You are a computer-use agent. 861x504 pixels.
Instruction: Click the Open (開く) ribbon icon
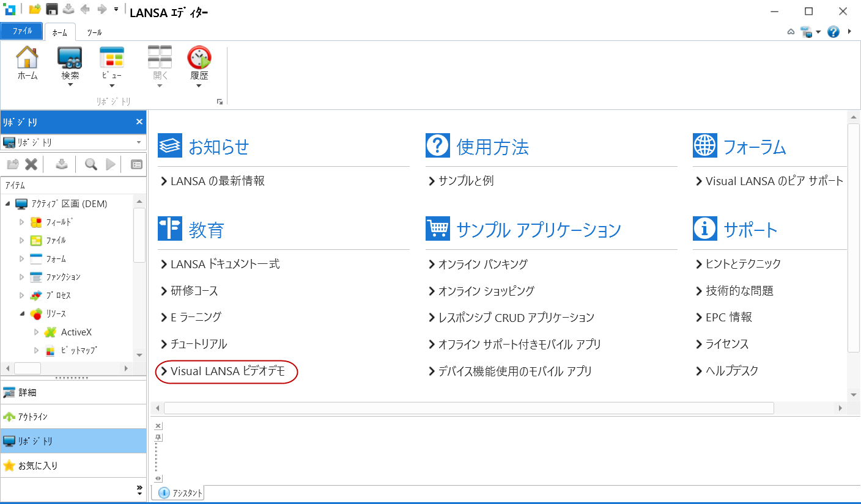(160, 57)
